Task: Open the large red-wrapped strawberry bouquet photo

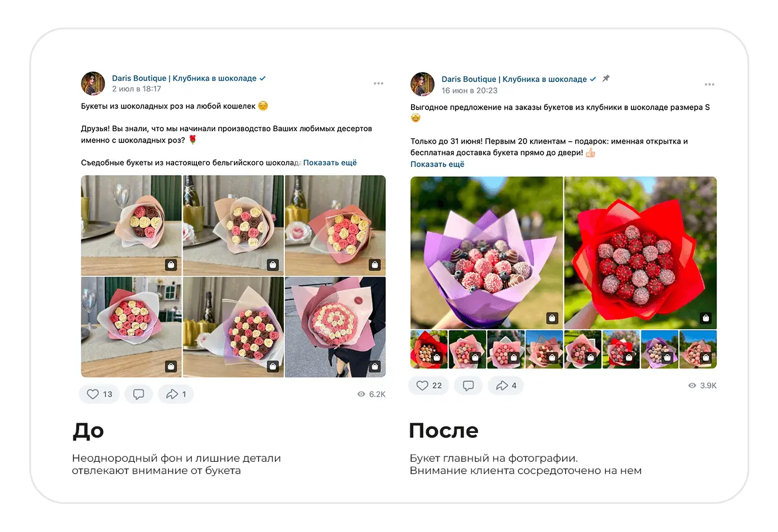Action: click(640, 253)
